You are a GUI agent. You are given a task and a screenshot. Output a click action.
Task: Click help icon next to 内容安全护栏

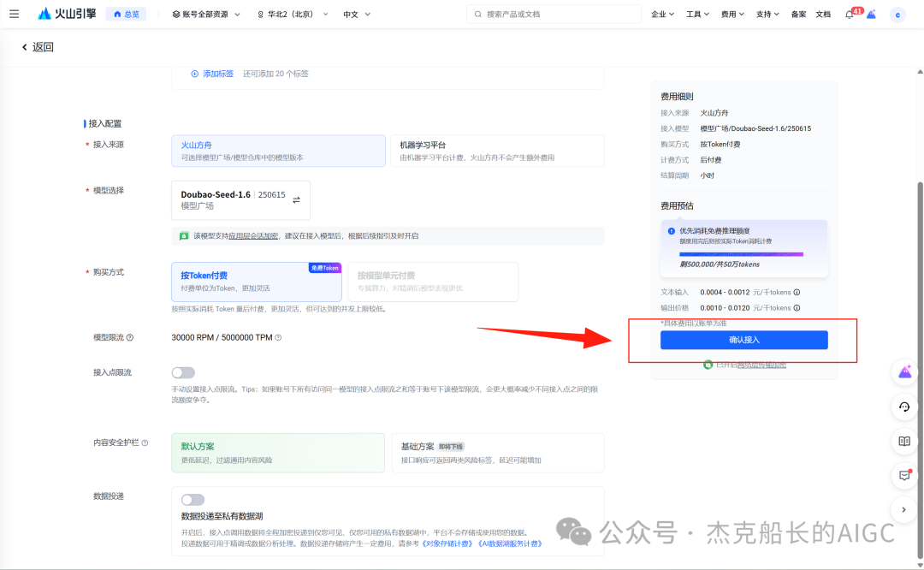coord(145,442)
